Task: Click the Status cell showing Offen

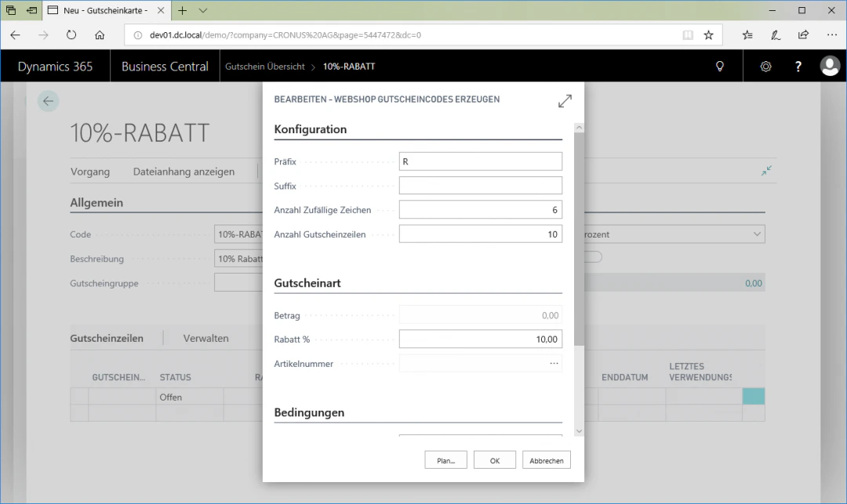Action: pos(190,397)
